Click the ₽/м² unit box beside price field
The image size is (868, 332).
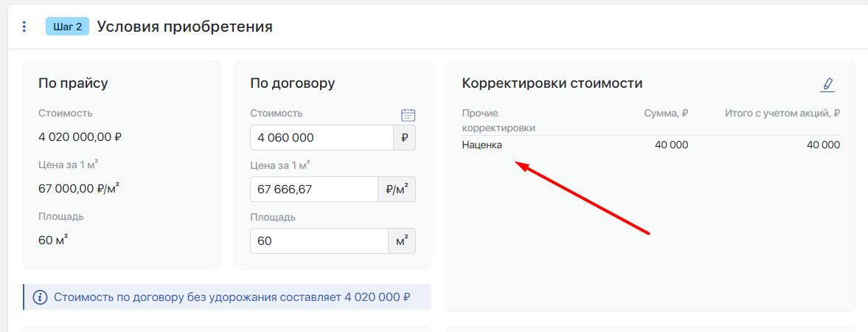click(397, 189)
